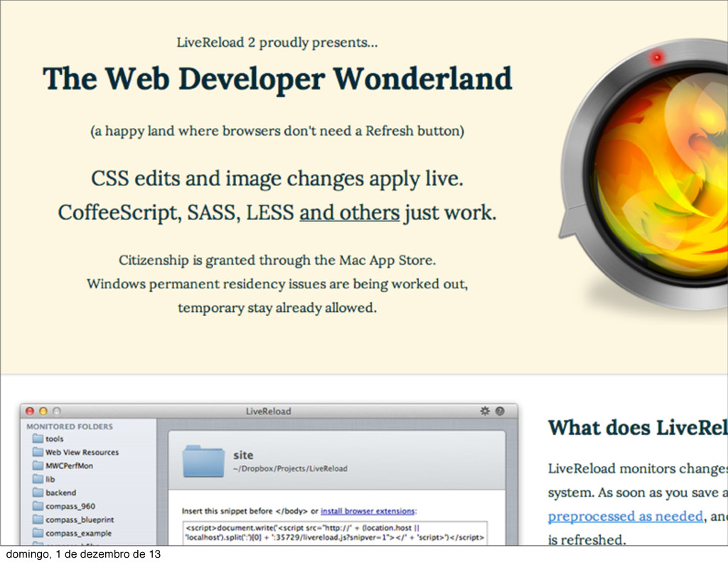Click the folder icon next to tools
Viewport: 728px width, 564px height.
coord(38,438)
